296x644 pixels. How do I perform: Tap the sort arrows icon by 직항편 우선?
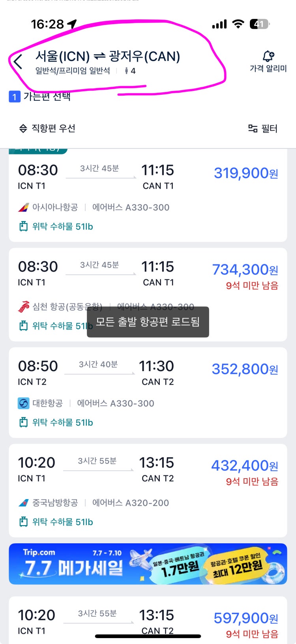pyautogui.click(x=23, y=128)
